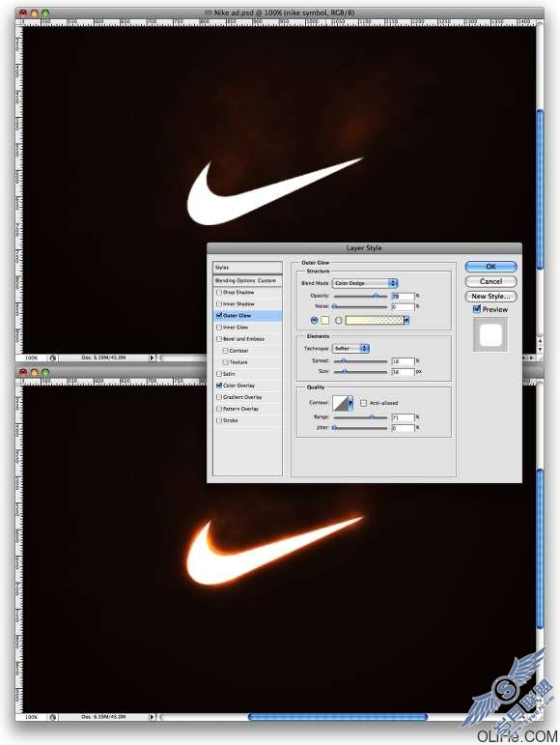Click the upper window's status bar arrow
Screen dimensions: 560x745
coord(152,358)
